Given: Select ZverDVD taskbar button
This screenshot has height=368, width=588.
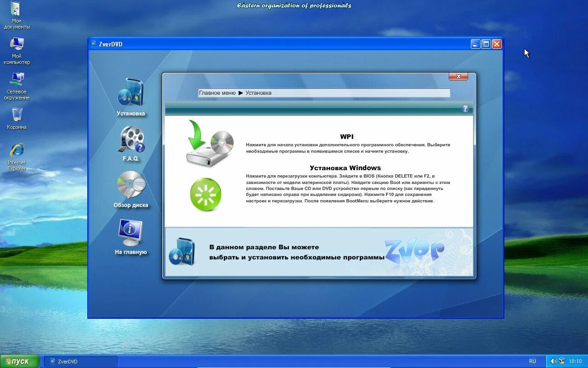Looking at the screenshot, I should point(81,362).
